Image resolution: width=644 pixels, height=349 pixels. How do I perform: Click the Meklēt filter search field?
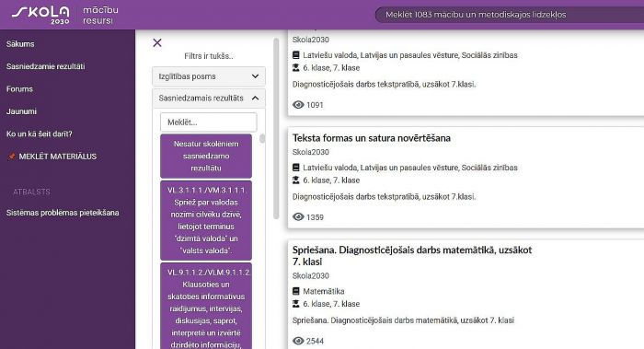pos(209,122)
